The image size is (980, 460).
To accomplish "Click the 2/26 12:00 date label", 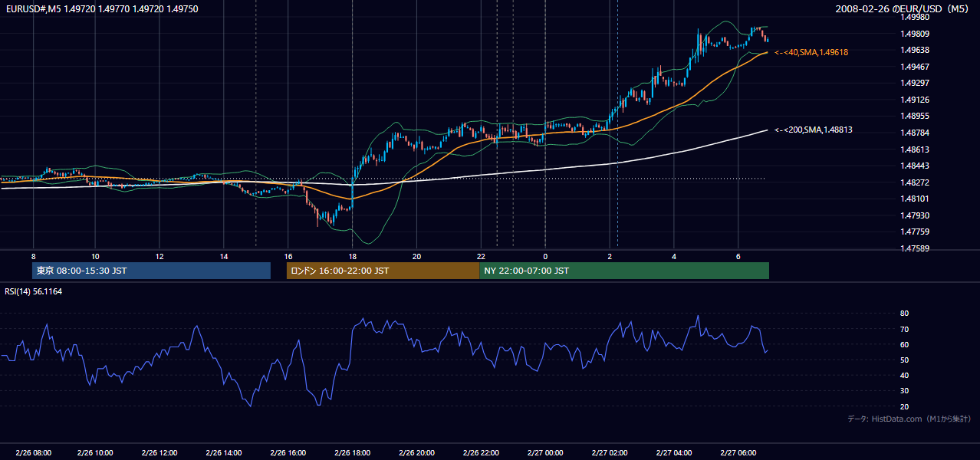I will point(161,453).
